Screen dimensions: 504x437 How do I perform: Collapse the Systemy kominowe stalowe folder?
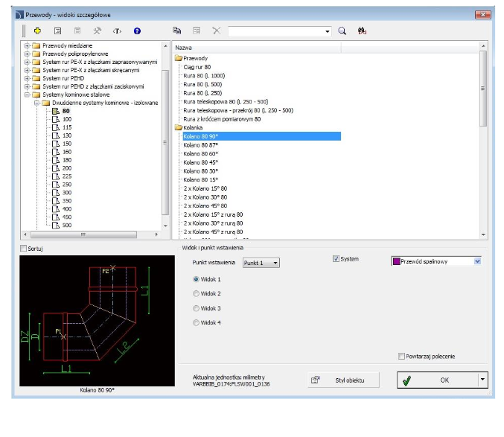(x=27, y=95)
